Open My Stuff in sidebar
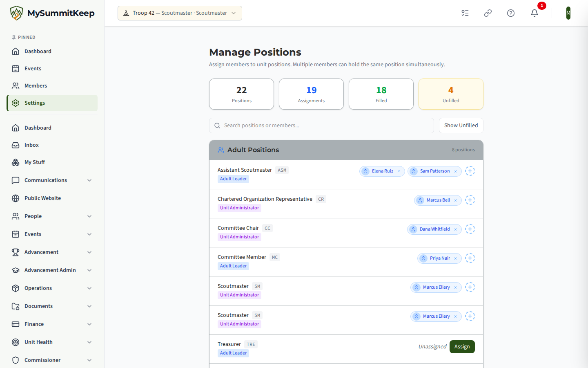588x368 pixels. click(52, 162)
